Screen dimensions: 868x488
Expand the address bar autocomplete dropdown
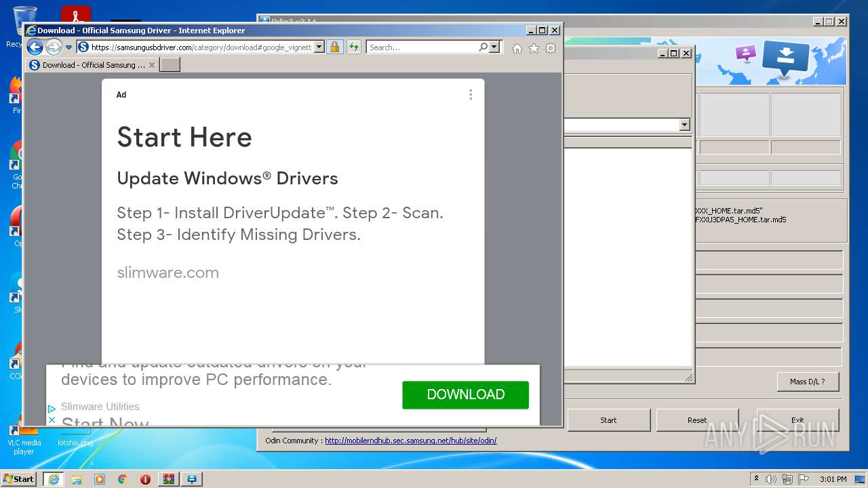point(319,47)
